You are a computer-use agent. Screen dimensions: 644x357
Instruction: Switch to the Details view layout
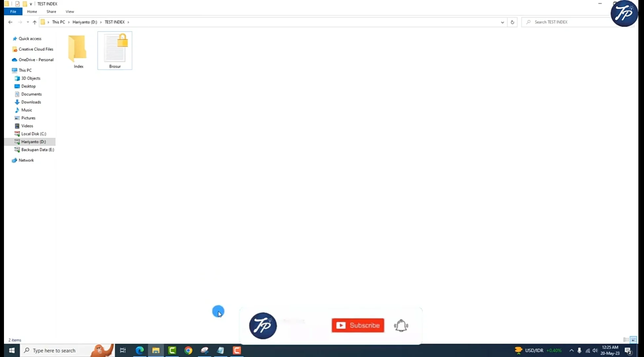click(626, 340)
